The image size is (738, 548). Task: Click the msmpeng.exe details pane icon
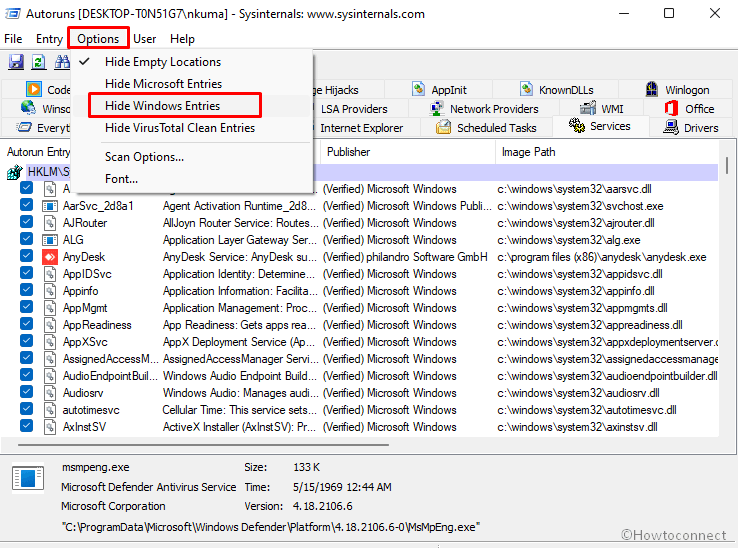tap(28, 478)
